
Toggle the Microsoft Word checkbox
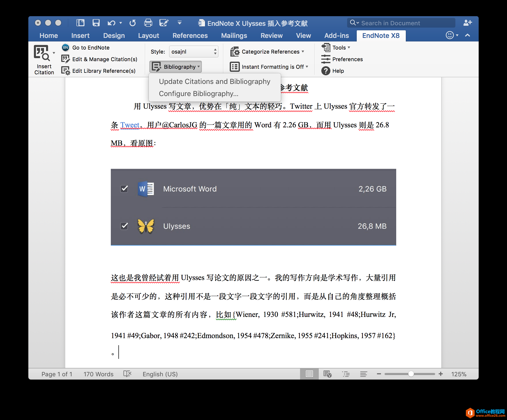[124, 189]
